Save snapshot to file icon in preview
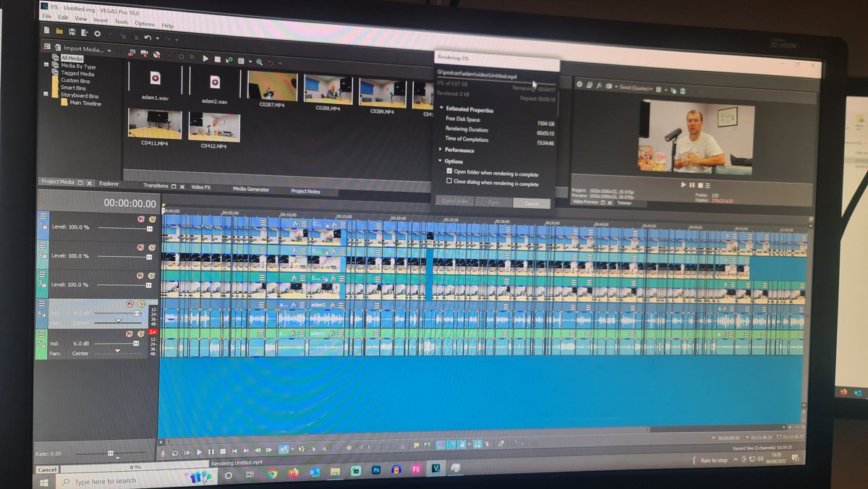Screen dimensions: 868x489 click(x=682, y=91)
